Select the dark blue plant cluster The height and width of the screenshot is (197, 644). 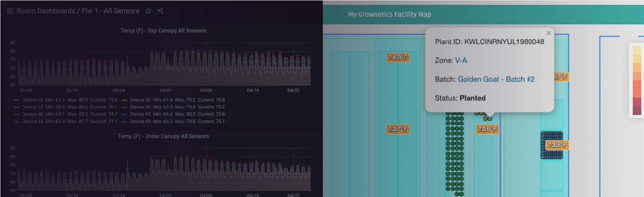pyautogui.click(x=551, y=145)
